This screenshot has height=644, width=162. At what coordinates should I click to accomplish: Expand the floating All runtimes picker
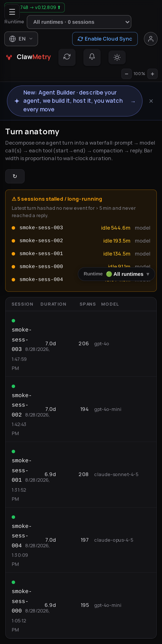pos(116,274)
